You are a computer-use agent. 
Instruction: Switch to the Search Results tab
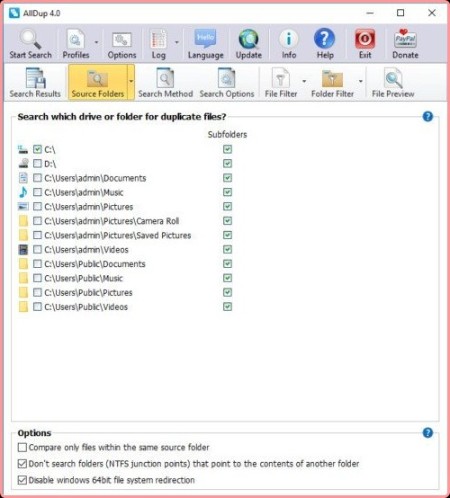click(x=35, y=83)
